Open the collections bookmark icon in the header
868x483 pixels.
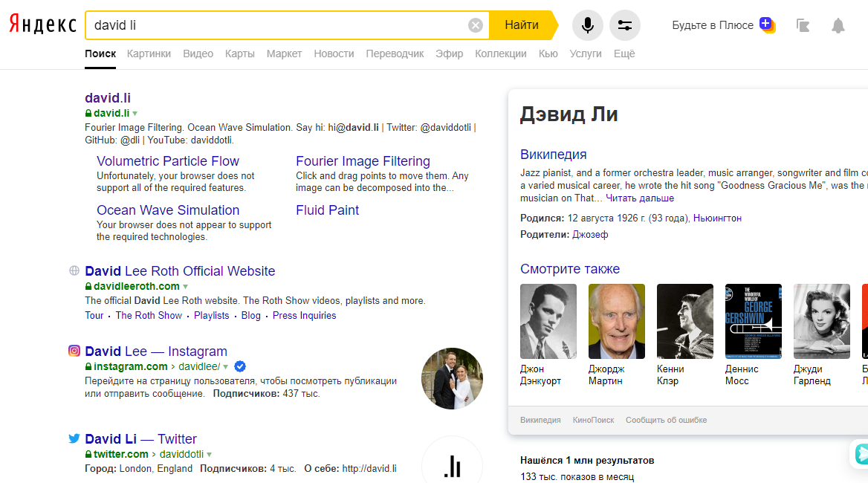pos(803,25)
